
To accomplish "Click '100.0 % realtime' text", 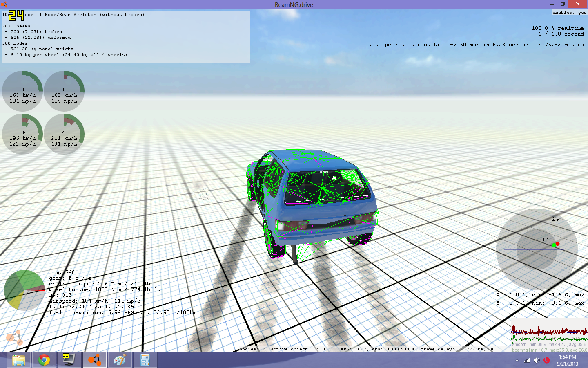I will tap(557, 28).
